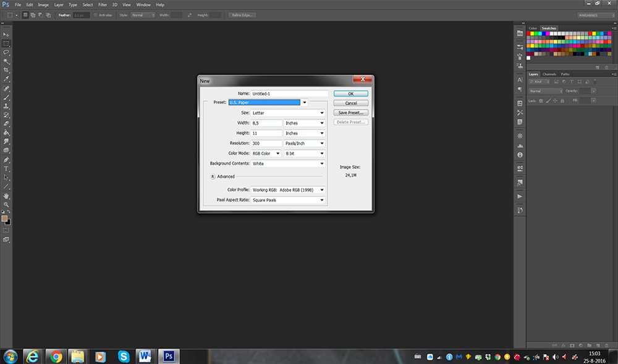Change screen mode icon in toolbox

point(6,240)
